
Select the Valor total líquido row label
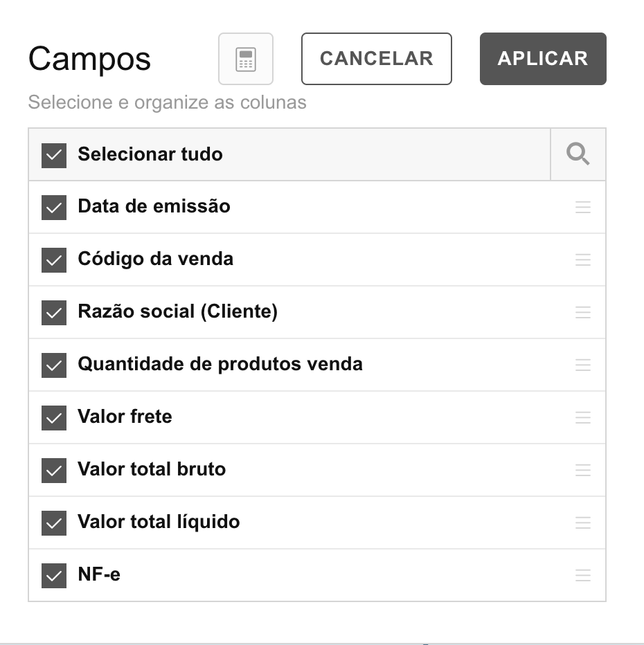(159, 522)
